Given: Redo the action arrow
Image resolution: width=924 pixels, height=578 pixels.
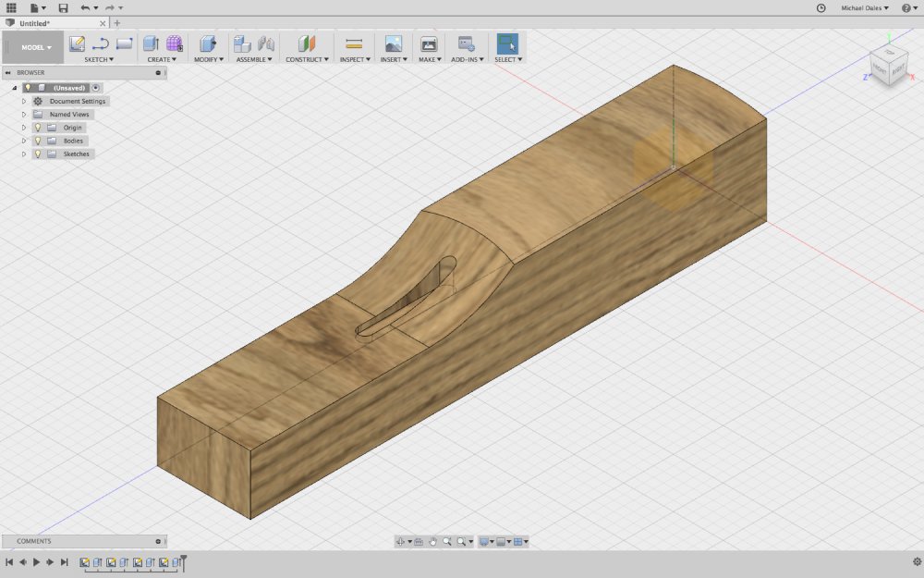Looking at the screenshot, I should coord(110,7).
